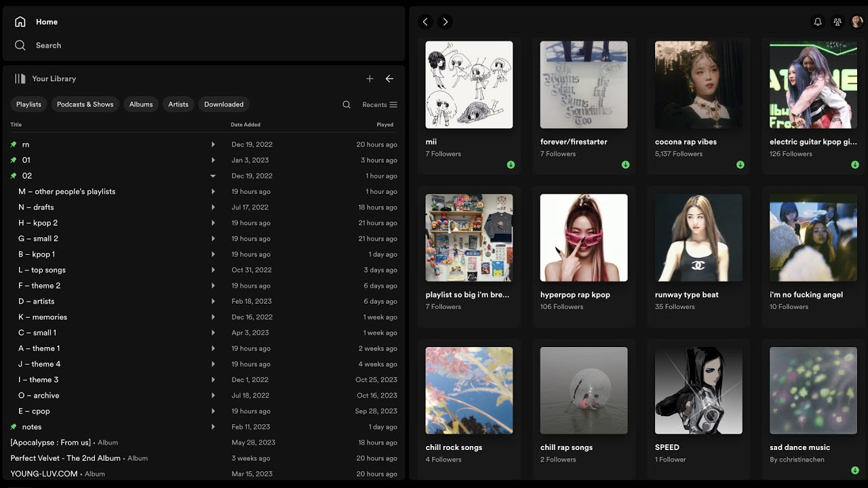Open runway type beat playlist cover
Viewport: 868px width, 488px height.
[698, 238]
